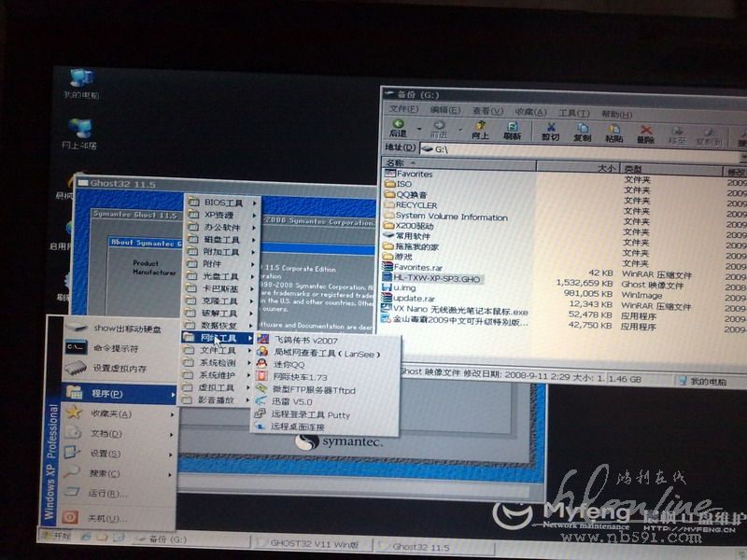Switch to GHOST32 V11 taskbar button
The height and width of the screenshot is (560, 747).
click(312, 543)
